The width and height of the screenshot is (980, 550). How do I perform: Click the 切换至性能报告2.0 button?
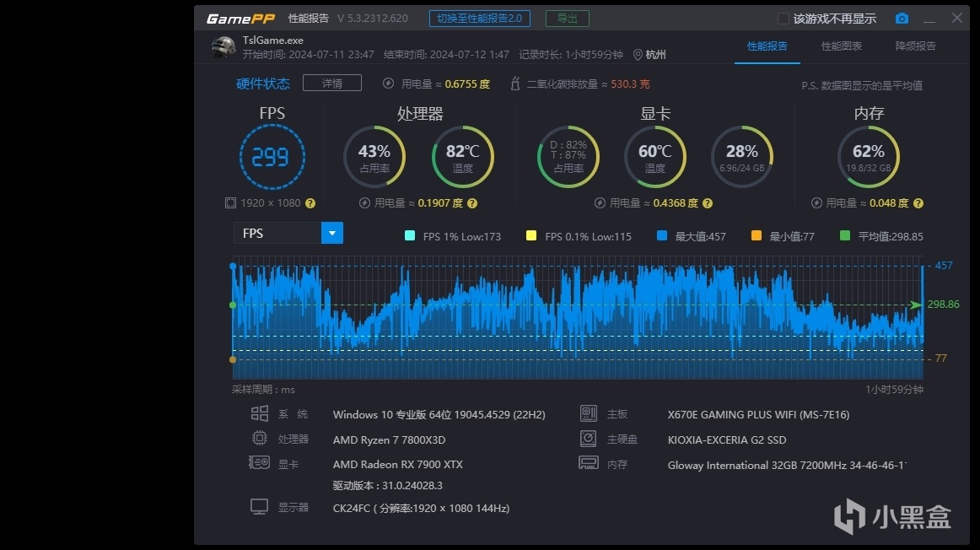(479, 19)
